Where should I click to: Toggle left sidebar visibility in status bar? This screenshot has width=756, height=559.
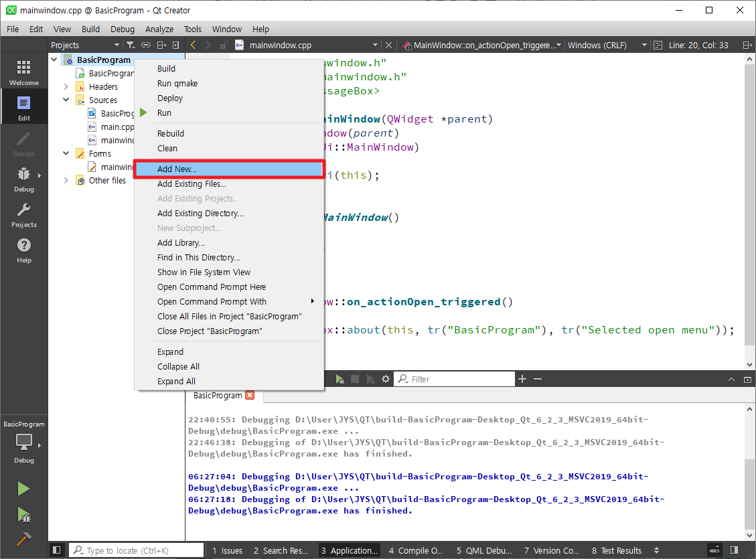[x=56, y=550]
